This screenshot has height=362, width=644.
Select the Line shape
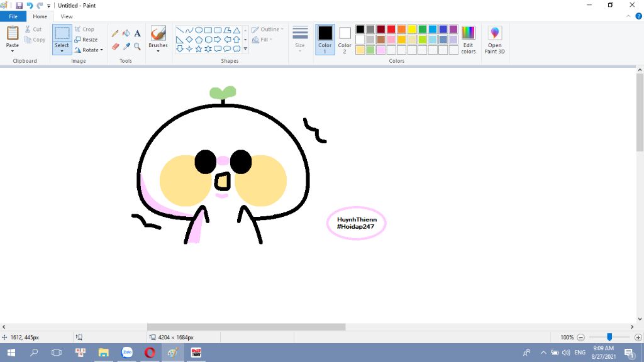click(x=179, y=30)
